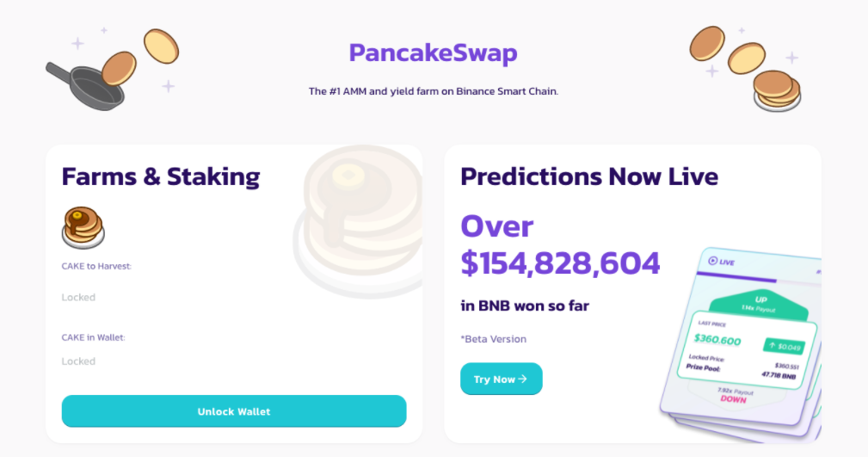Click the arrow icon inside Try Now
Image resolution: width=868 pixels, height=457 pixels.
click(522, 379)
